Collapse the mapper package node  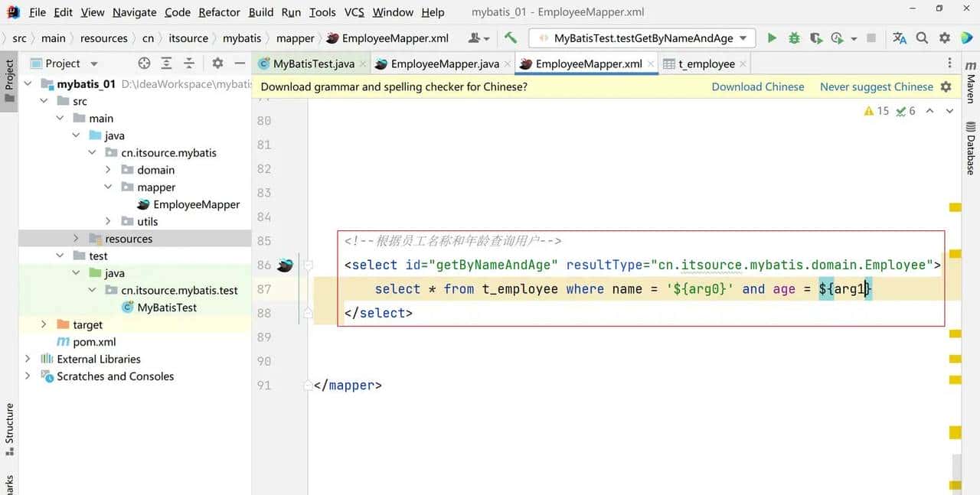(109, 187)
